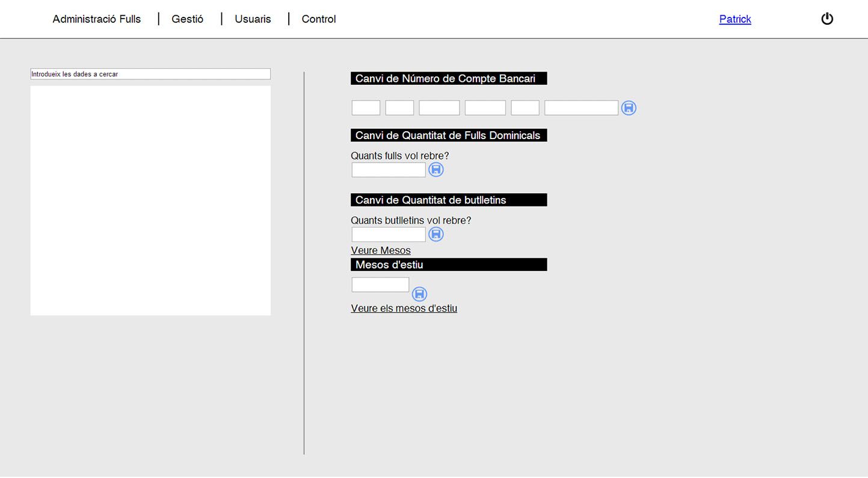Focus the fourth bank account number field
Image resolution: width=868 pixels, height=478 pixels.
[485, 108]
